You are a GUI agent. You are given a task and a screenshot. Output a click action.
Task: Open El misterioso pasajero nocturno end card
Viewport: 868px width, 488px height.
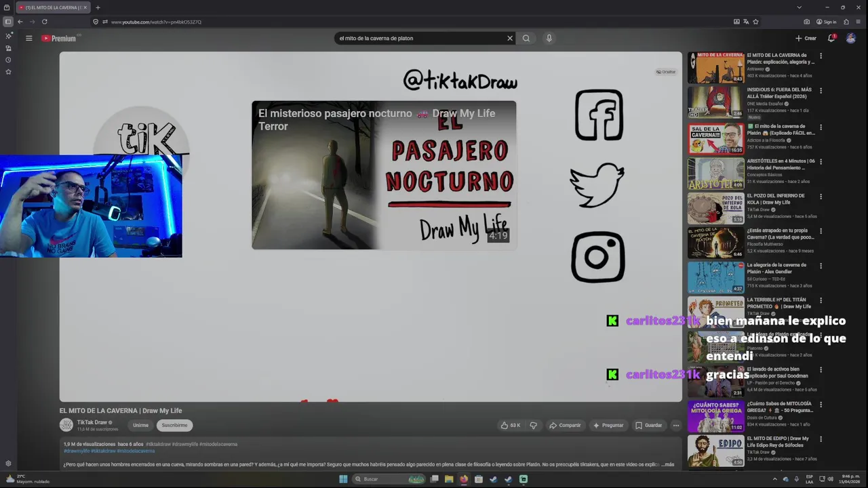pyautogui.click(x=384, y=175)
